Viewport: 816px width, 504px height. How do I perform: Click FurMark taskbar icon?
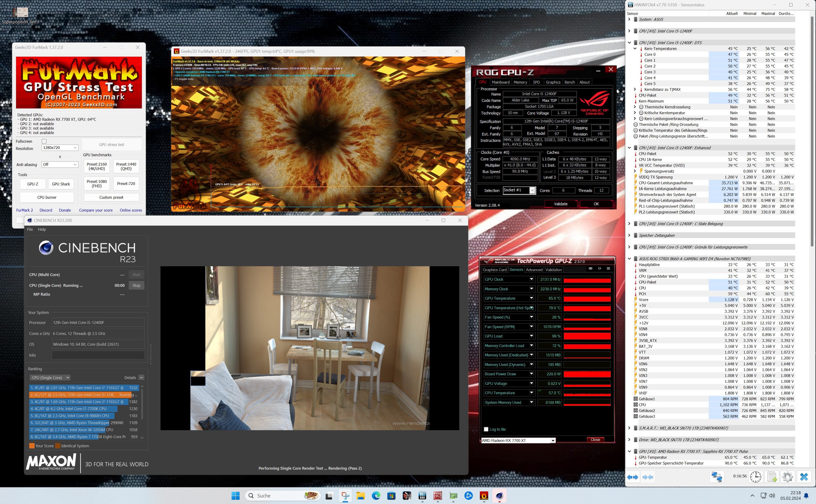pos(484,496)
